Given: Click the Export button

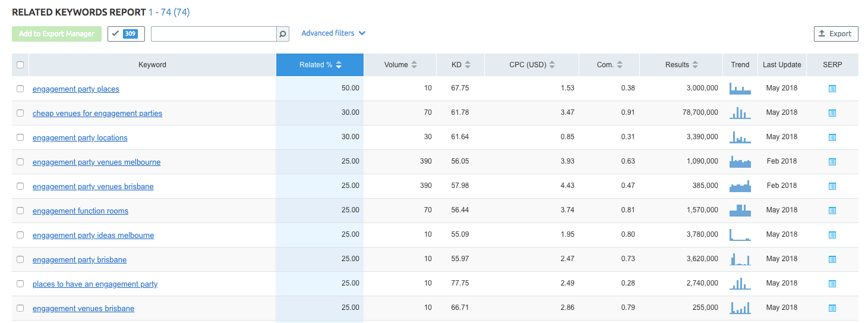Looking at the screenshot, I should point(836,34).
